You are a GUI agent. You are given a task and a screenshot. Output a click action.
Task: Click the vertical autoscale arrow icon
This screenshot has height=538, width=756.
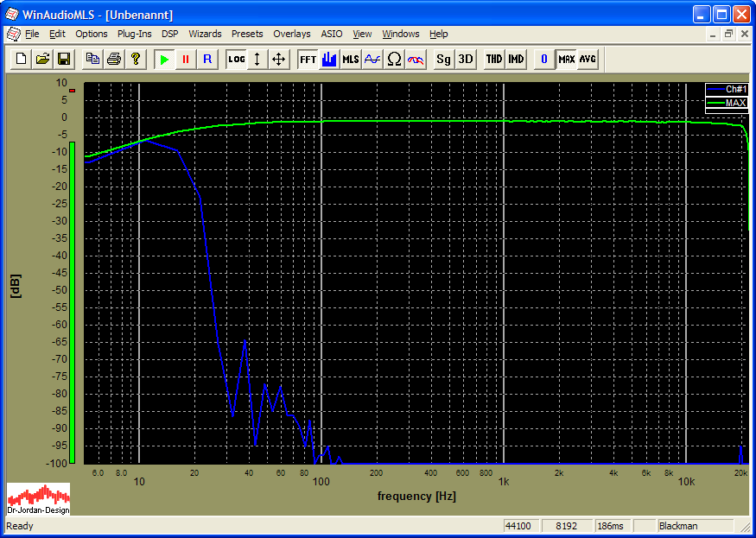pyautogui.click(x=257, y=59)
